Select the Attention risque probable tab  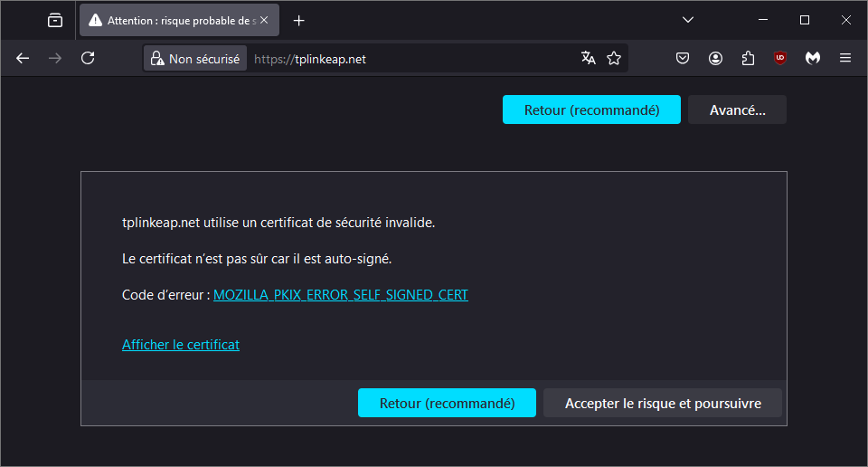[179, 21]
